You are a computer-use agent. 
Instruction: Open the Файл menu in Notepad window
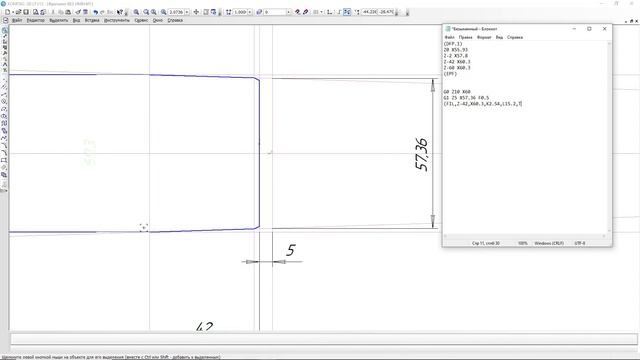(x=449, y=37)
